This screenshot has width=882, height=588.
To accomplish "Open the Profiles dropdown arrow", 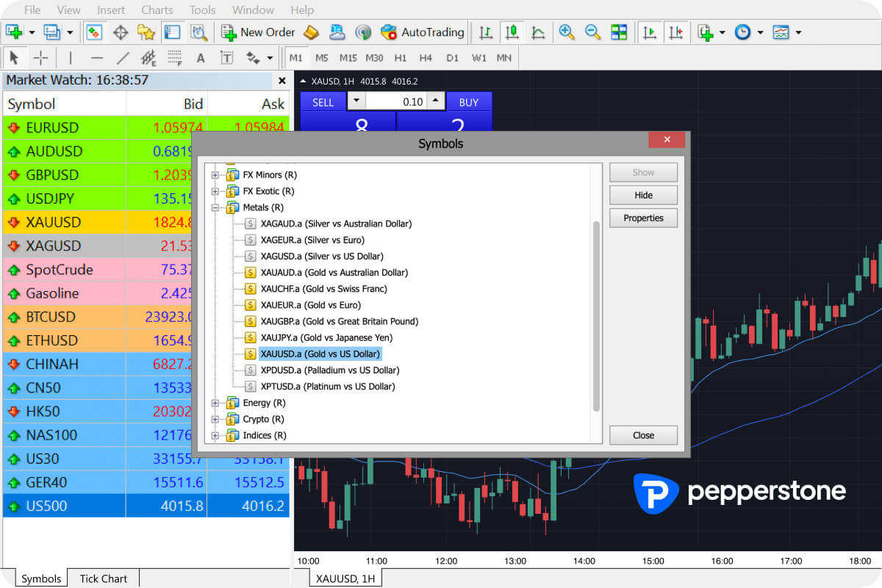I will pyautogui.click(x=70, y=32).
